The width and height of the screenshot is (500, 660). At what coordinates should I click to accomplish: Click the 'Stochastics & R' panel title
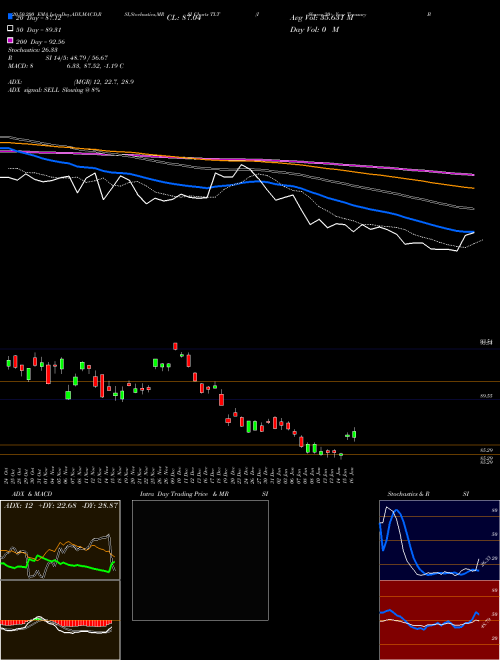coord(409,494)
